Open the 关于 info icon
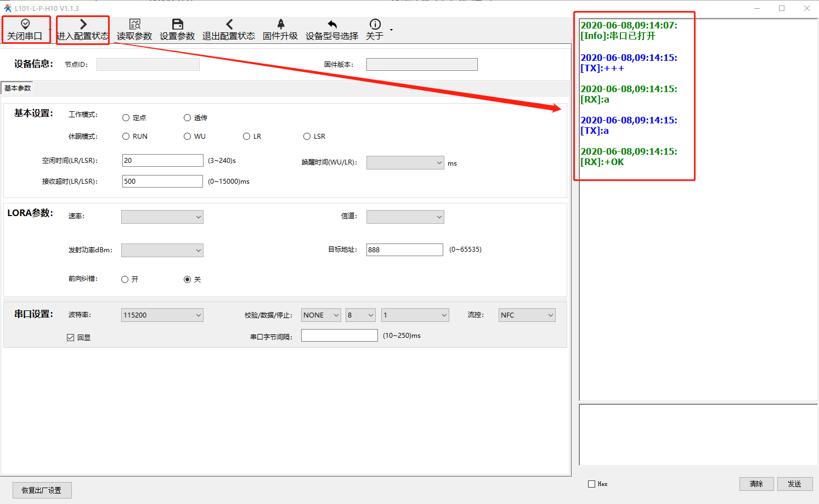Screen dimensions: 819x504 (375, 24)
